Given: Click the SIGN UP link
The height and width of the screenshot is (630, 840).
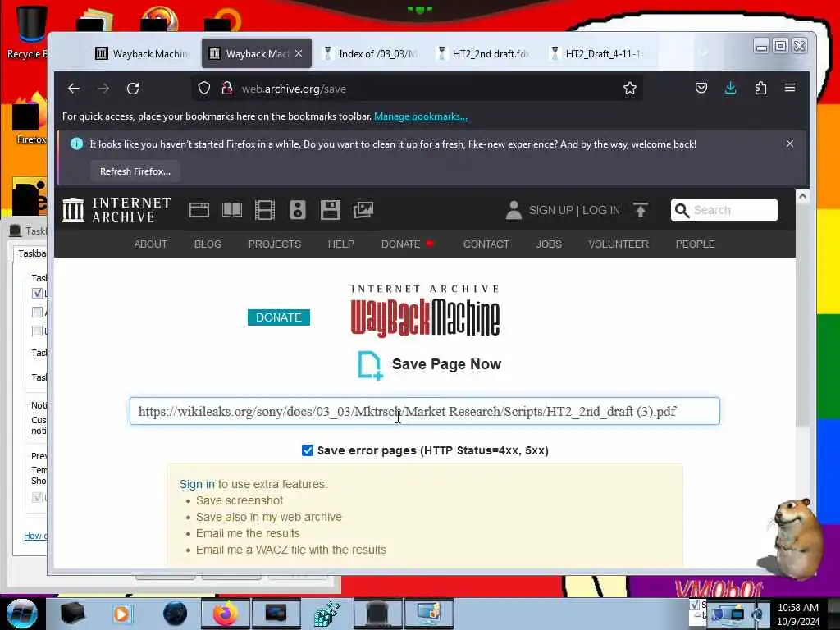Looking at the screenshot, I should click(x=550, y=210).
